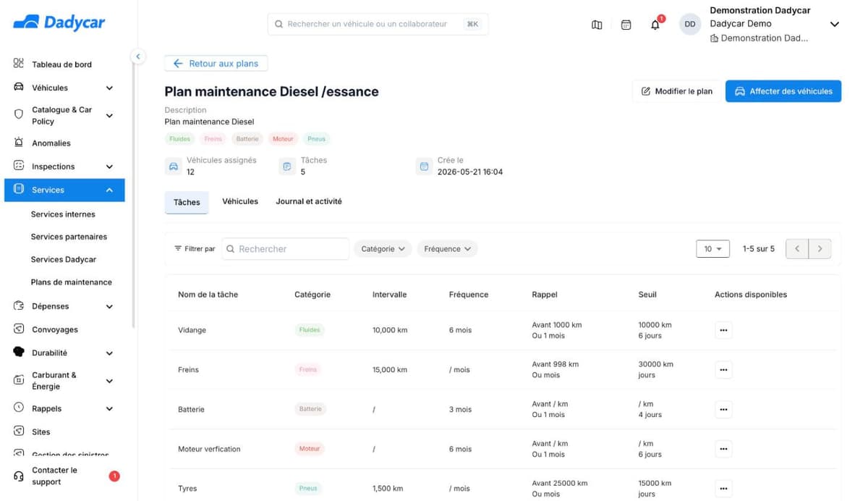Open Services internes submenu item
Screen dimensions: 868x501
[63, 214]
